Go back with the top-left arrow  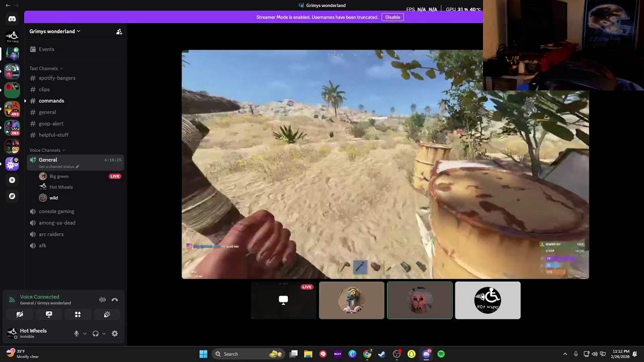coord(8,5)
